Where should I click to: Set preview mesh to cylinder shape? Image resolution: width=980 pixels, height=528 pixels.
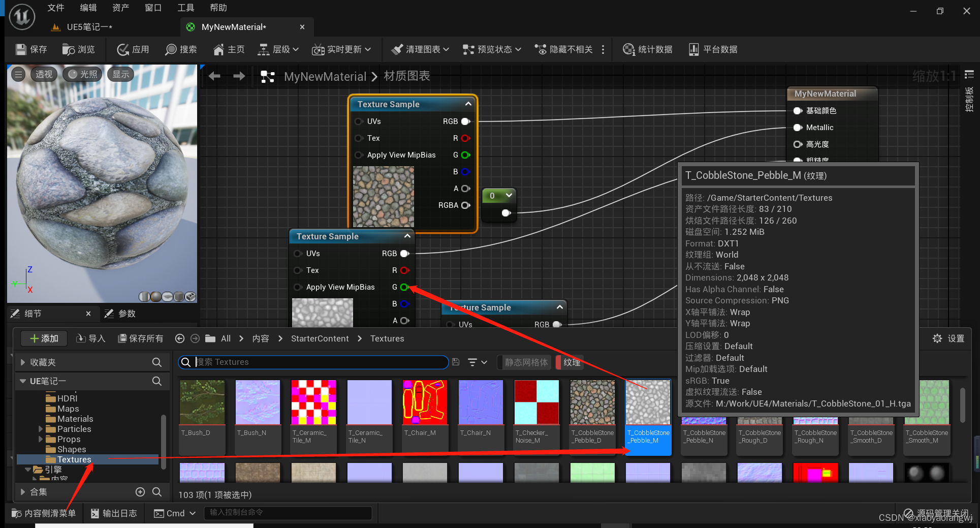point(144,296)
